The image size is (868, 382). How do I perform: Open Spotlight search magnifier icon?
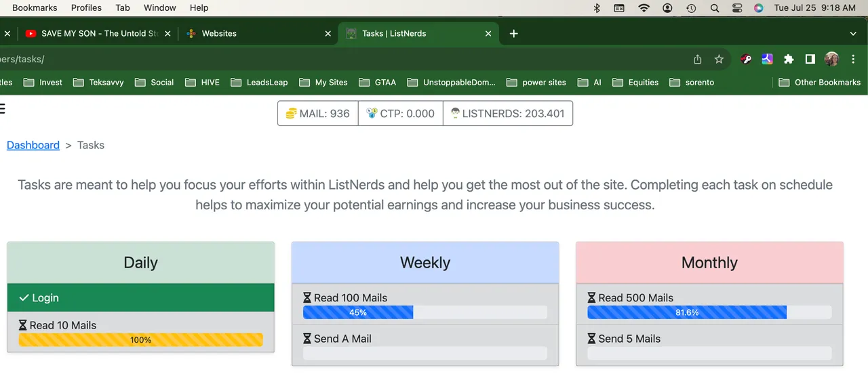pos(715,8)
